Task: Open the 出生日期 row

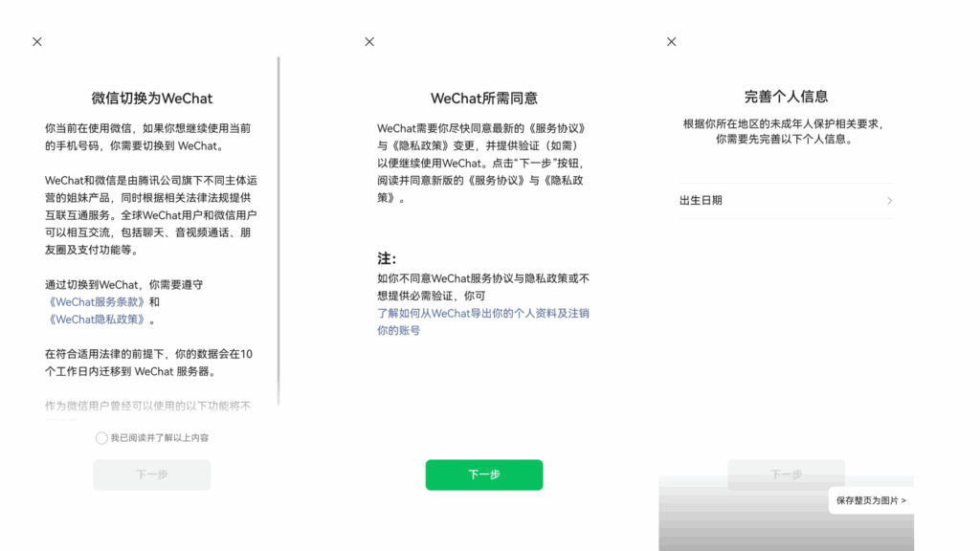Action: tap(787, 201)
